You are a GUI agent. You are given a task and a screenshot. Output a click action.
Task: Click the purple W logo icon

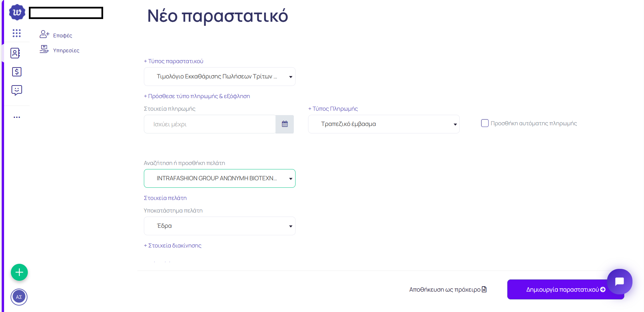(x=17, y=13)
